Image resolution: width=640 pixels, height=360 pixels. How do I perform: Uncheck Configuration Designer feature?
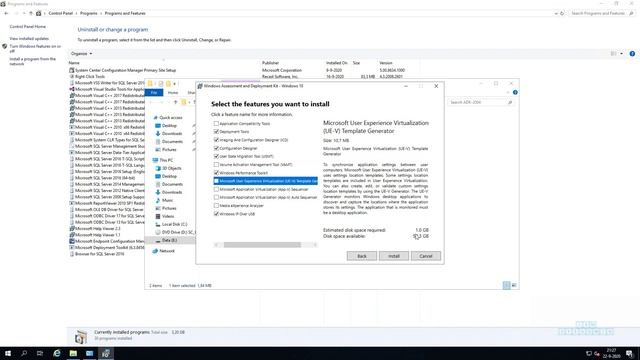216,148
